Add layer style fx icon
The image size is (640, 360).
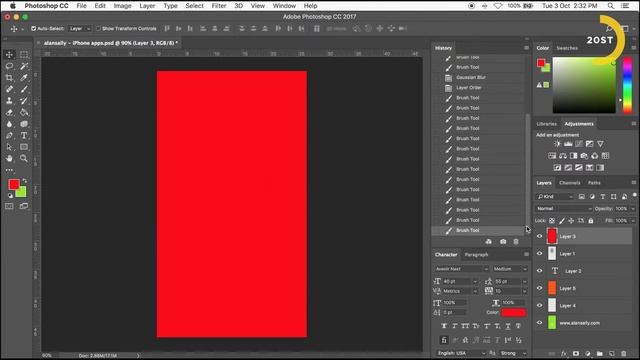point(564,353)
